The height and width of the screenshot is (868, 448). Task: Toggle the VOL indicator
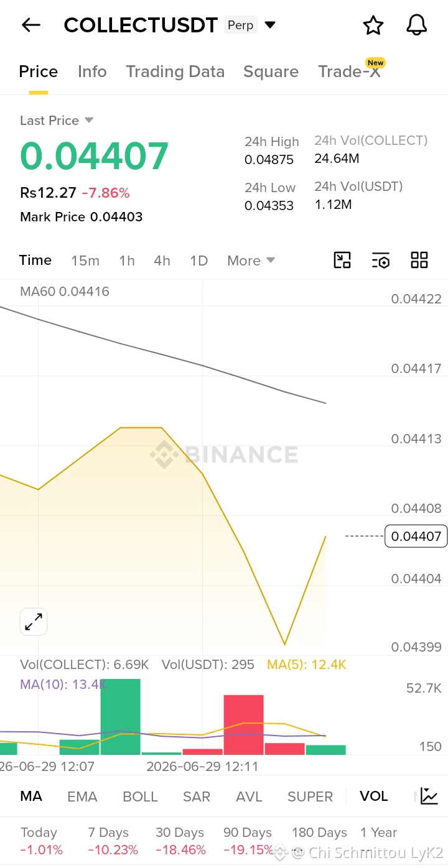pos(373,796)
